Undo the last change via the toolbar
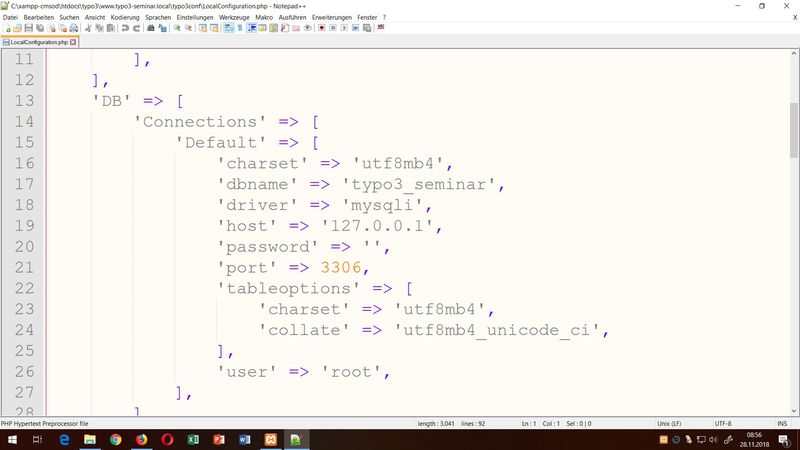800x450 pixels. (x=125, y=28)
